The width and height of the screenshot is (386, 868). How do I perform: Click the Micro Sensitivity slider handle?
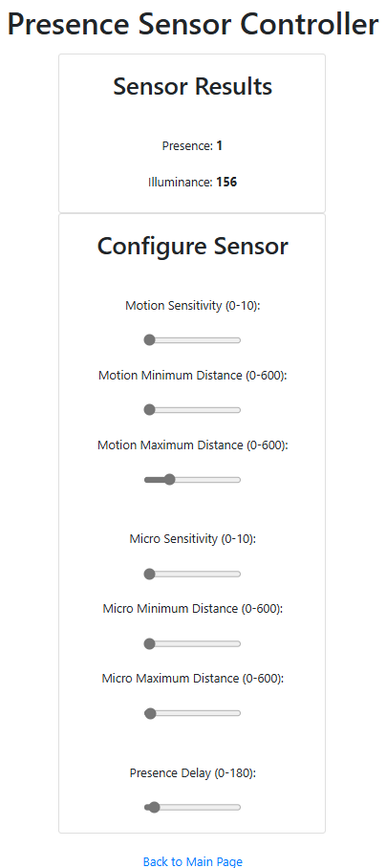[149, 575]
